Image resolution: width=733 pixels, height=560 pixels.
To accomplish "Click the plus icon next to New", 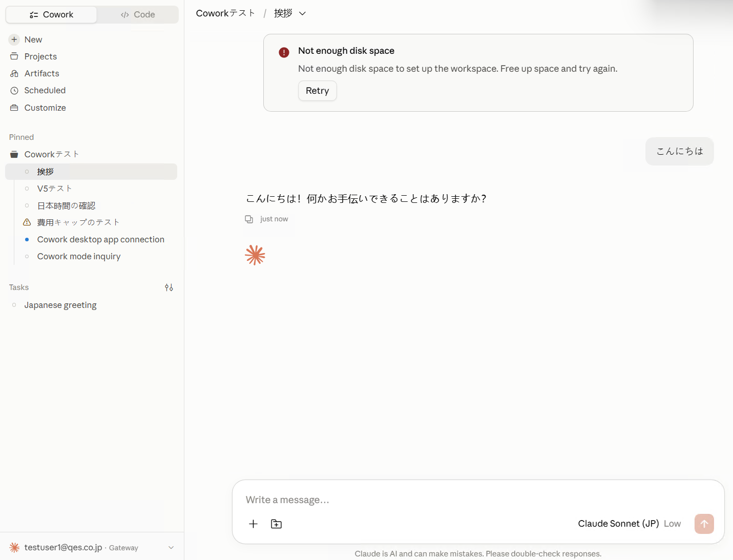I will (x=14, y=39).
